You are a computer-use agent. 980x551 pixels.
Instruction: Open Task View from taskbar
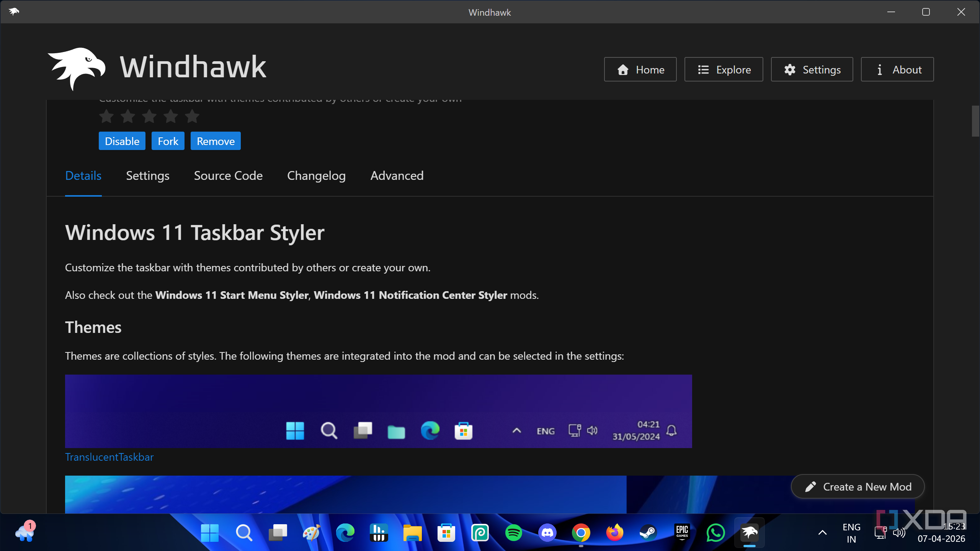coord(278,533)
